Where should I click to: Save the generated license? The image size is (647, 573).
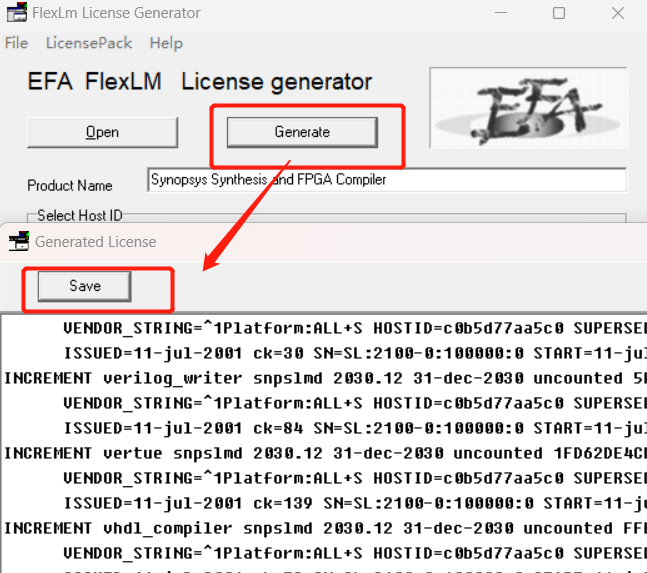tap(85, 286)
